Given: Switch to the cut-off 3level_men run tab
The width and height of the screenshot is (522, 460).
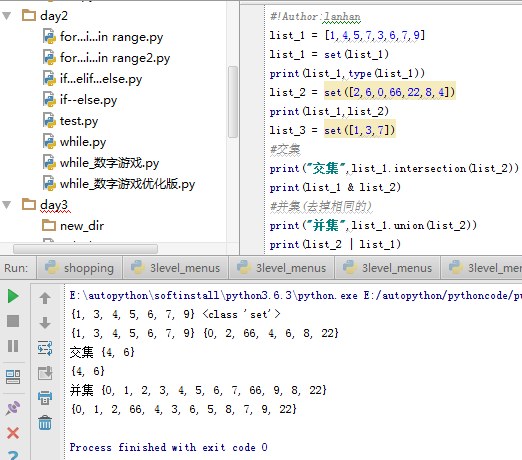Looking at the screenshot, I should click(x=482, y=268).
